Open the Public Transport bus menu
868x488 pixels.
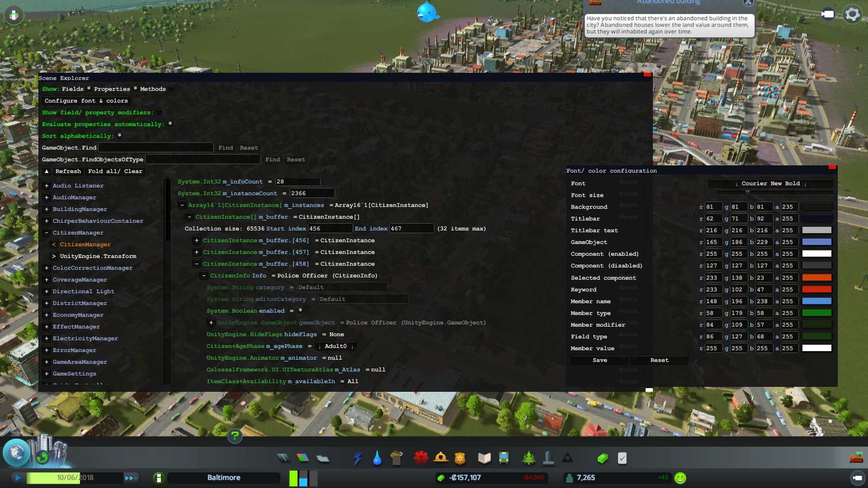pos(504,458)
